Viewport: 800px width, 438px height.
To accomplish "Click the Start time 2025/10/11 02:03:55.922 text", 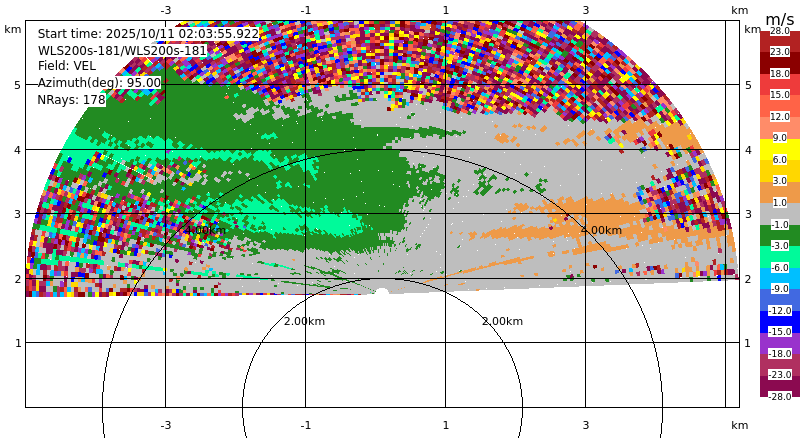I will [148, 34].
